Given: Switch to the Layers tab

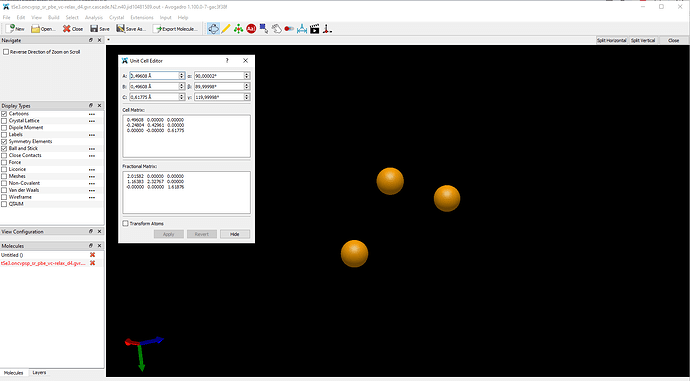Looking at the screenshot, I should (x=39, y=373).
